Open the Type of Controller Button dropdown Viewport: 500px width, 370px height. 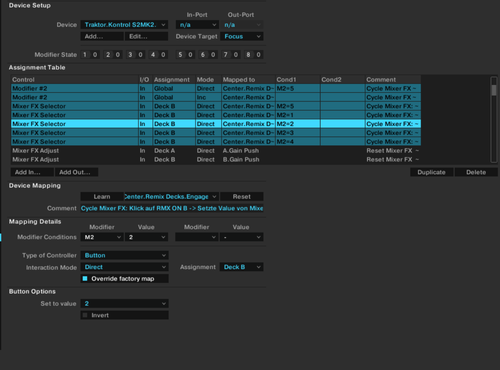[124, 255]
